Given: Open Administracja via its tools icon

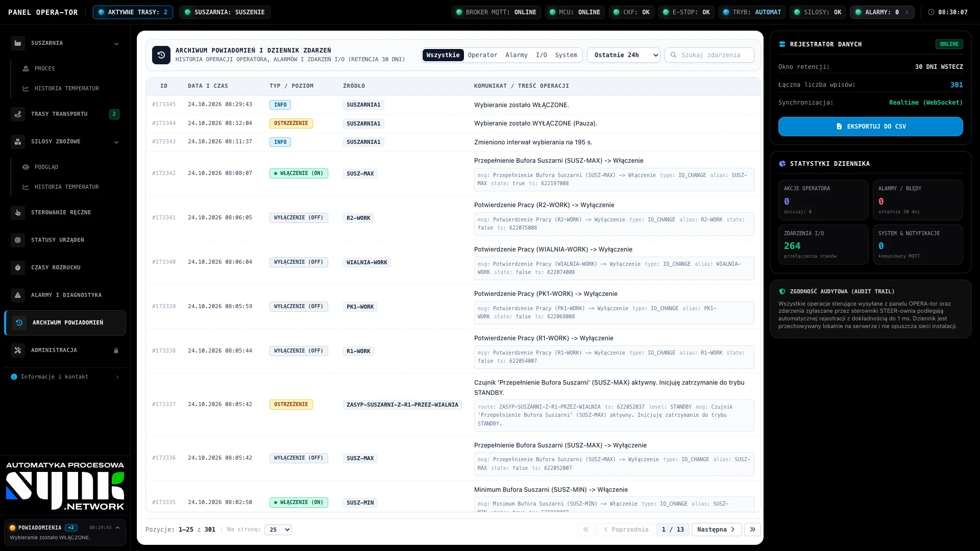Looking at the screenshot, I should [18, 350].
